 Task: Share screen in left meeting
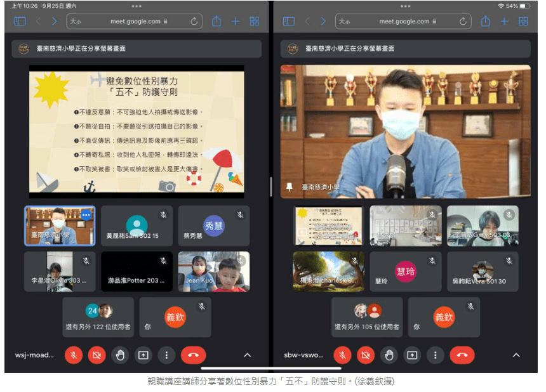143,355
